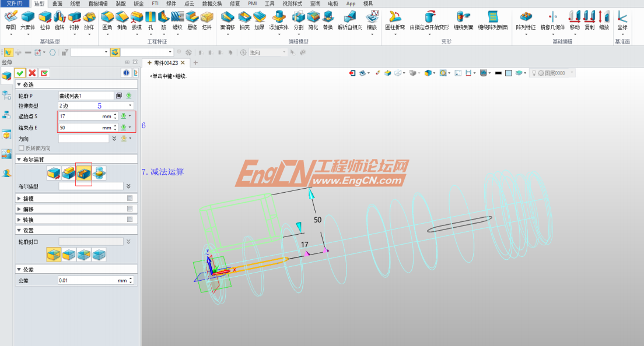Select the subtract boolean operation option
The width and height of the screenshot is (644, 346).
click(x=82, y=174)
